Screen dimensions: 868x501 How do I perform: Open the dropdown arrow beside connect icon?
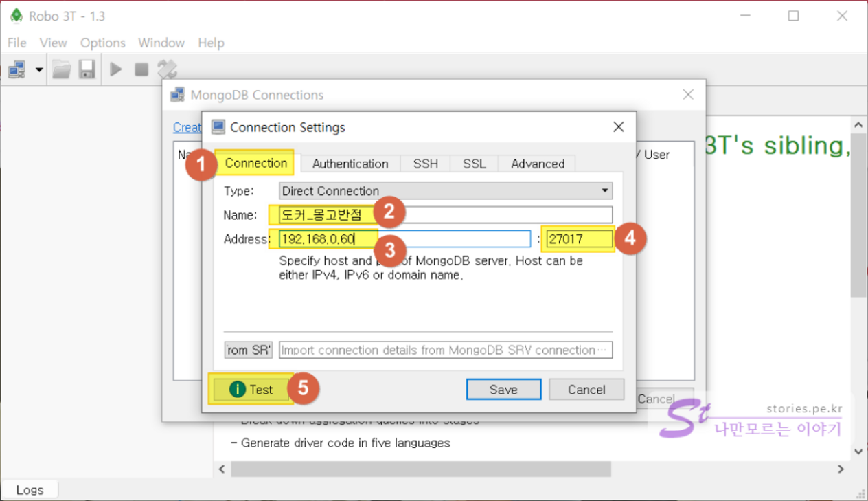coord(38,69)
